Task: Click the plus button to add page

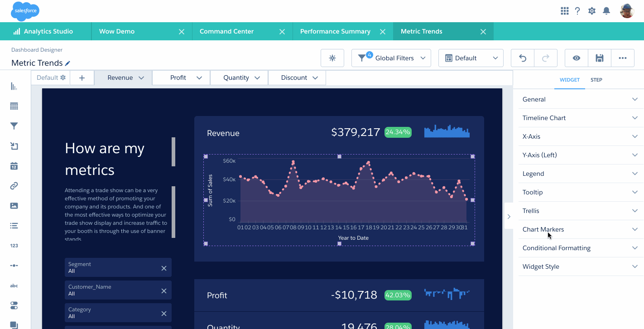Action: 82,78
